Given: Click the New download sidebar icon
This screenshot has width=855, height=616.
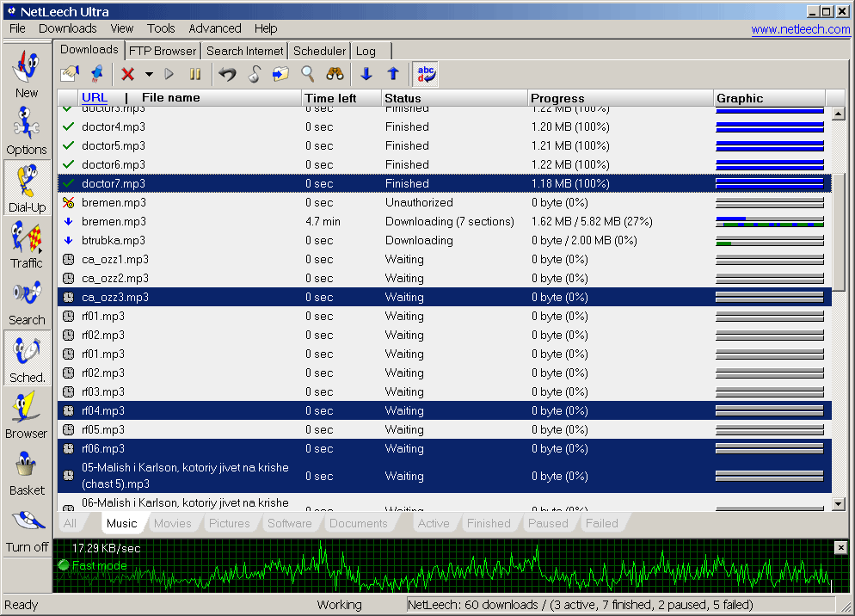Looking at the screenshot, I should (x=27, y=74).
